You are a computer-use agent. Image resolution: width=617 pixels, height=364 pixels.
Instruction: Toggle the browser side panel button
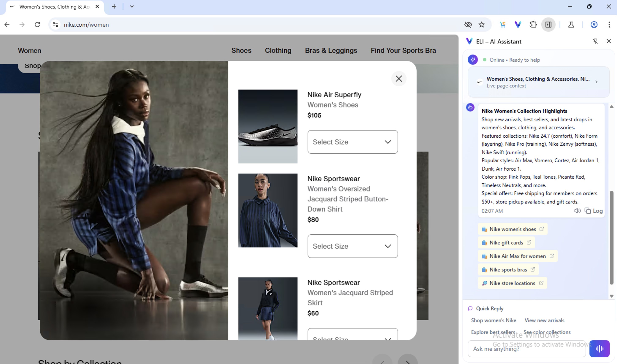[548, 24]
